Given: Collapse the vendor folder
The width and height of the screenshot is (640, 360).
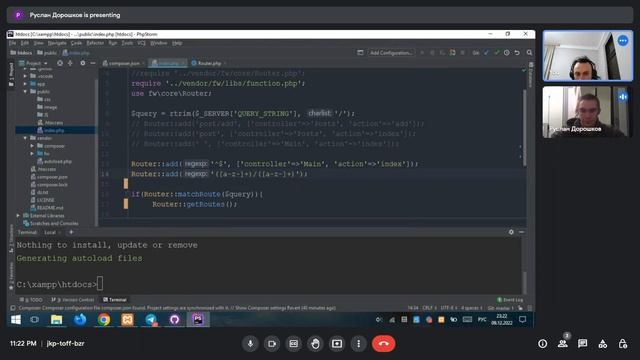Looking at the screenshot, I should pyautogui.click(x=25, y=138).
